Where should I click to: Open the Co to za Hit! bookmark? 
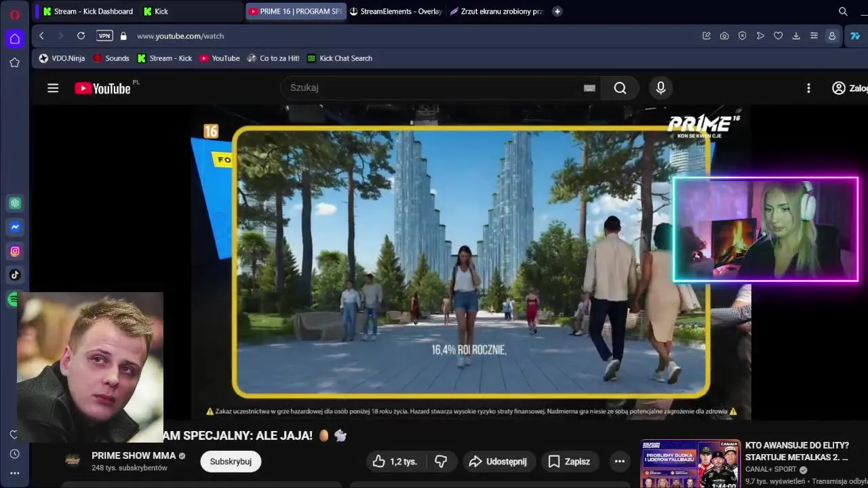[273, 58]
